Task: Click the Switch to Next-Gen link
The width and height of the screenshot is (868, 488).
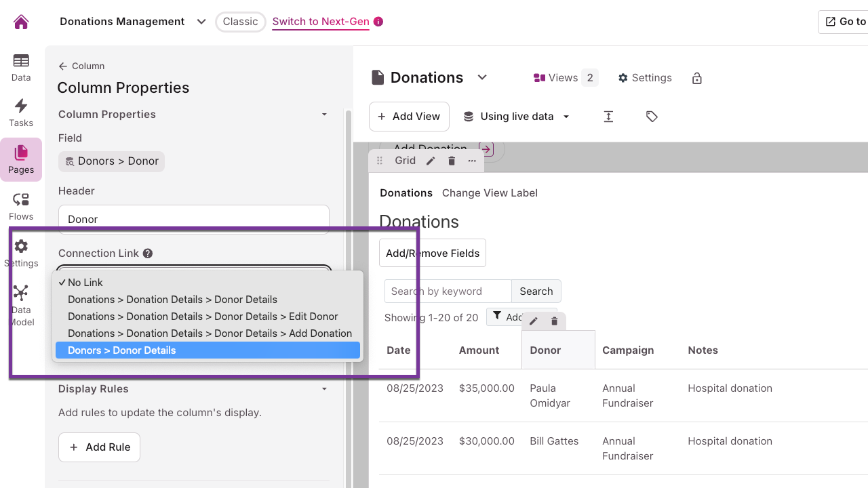Action: 320,22
